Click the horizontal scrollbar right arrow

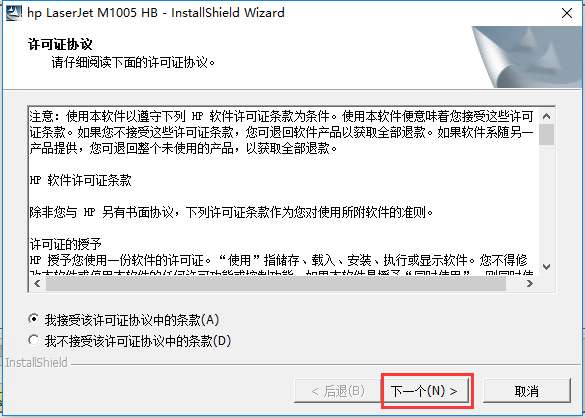tap(529, 283)
